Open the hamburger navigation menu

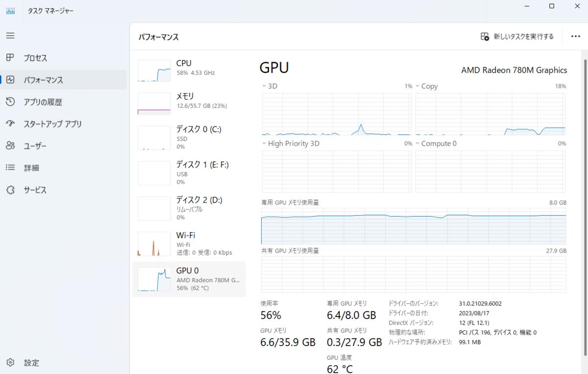[x=10, y=36]
